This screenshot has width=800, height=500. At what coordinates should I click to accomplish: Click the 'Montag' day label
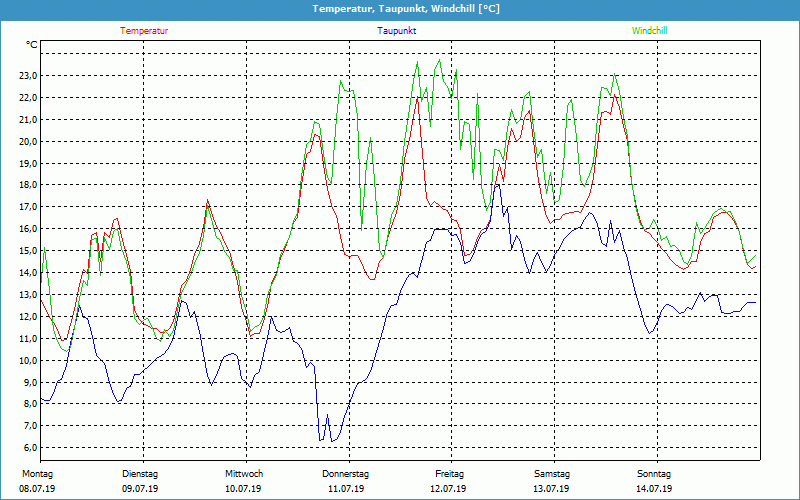click(37, 474)
